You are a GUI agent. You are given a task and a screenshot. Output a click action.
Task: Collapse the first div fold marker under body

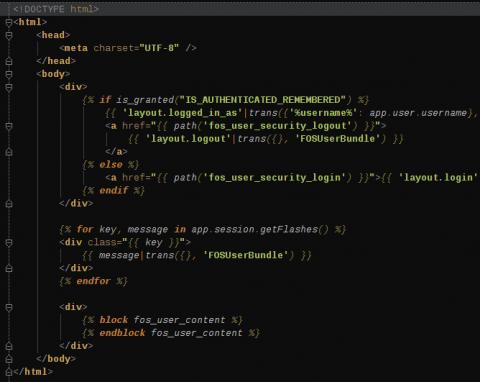[9, 87]
